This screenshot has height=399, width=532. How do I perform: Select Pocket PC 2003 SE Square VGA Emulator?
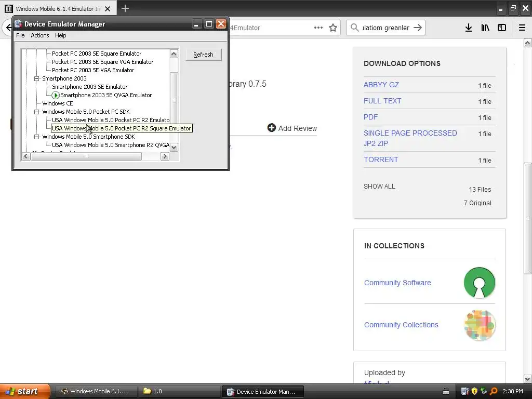click(x=102, y=62)
